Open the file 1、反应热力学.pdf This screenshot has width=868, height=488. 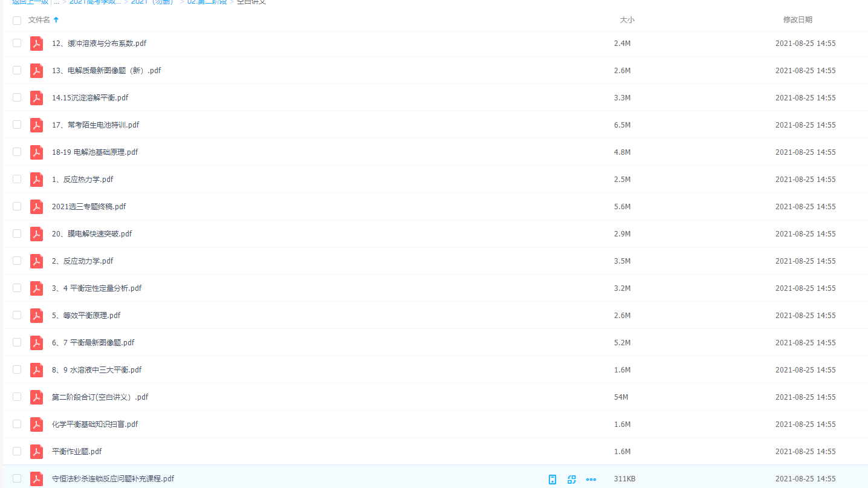coord(82,180)
